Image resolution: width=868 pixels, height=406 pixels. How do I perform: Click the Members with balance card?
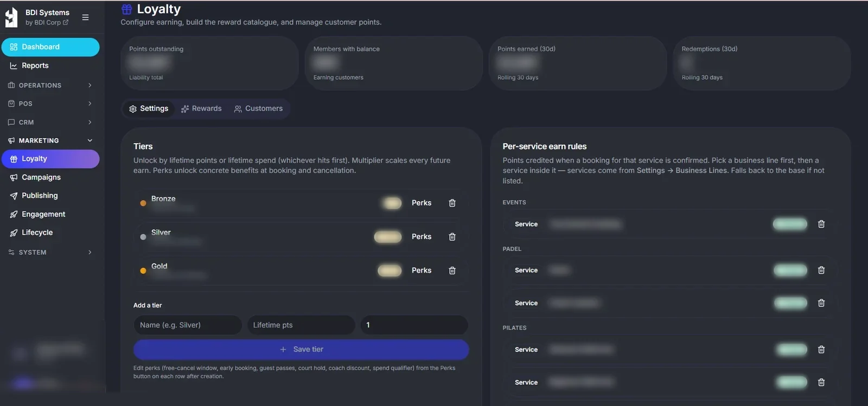pos(393,63)
